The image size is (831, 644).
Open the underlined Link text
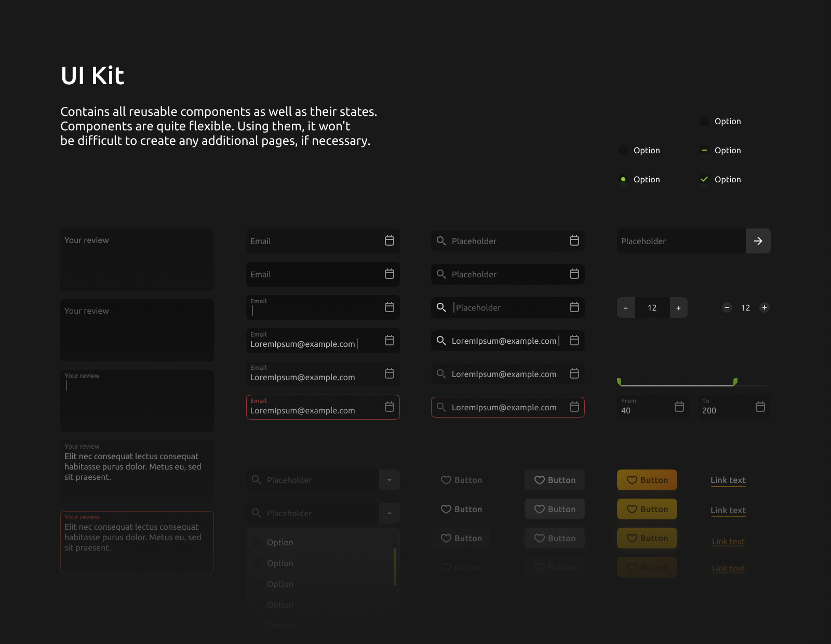[x=727, y=480]
